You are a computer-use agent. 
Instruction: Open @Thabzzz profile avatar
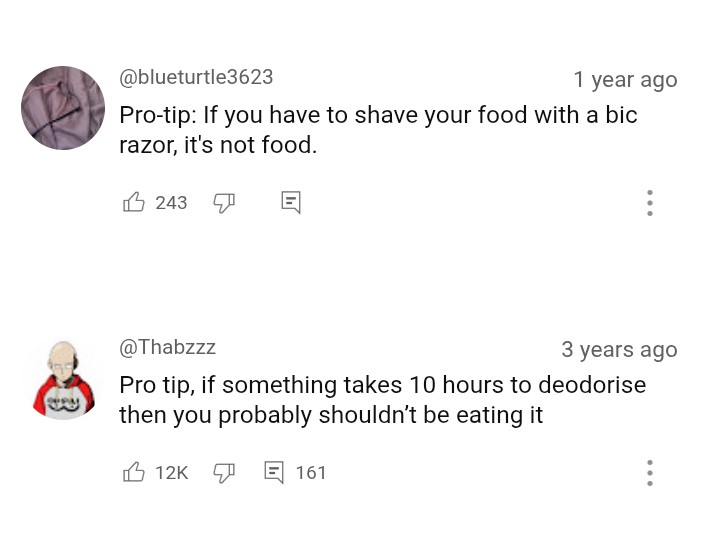(63, 380)
